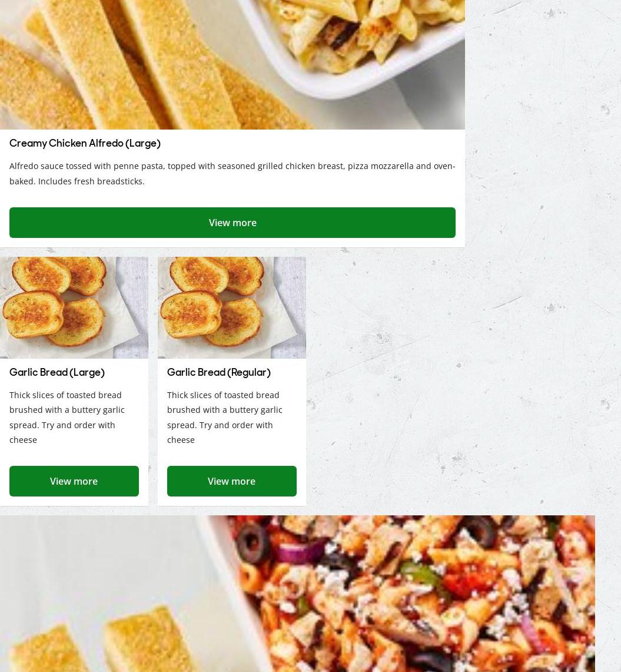Screen dimensions: 621x672
Task: Click 'Thick slices of toasted bread' in Large card
Action: (65, 395)
